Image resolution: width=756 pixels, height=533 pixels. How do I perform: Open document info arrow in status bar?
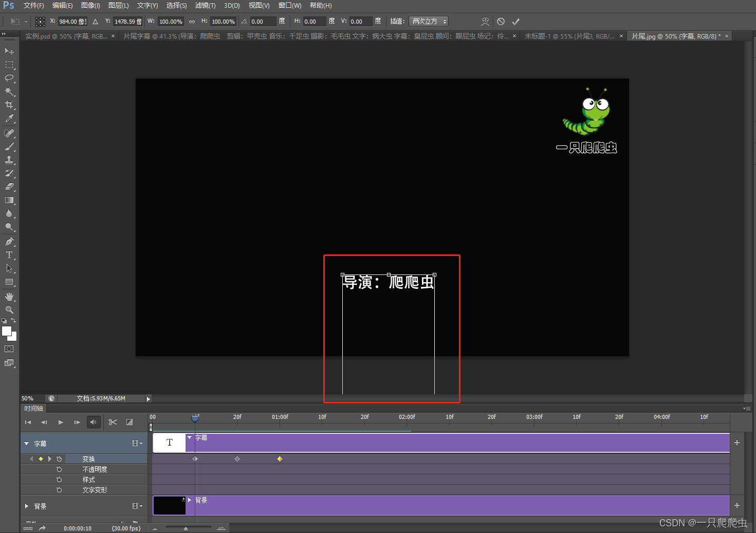click(149, 399)
